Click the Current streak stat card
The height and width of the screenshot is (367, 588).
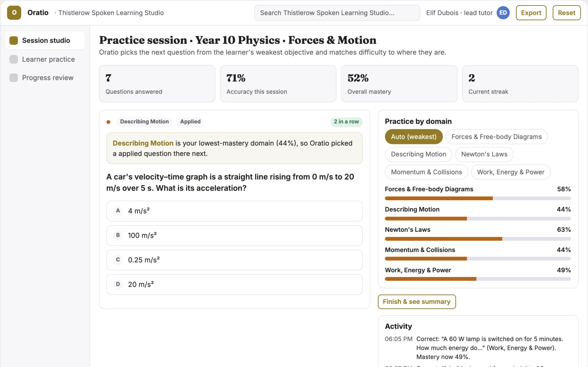[520, 84]
